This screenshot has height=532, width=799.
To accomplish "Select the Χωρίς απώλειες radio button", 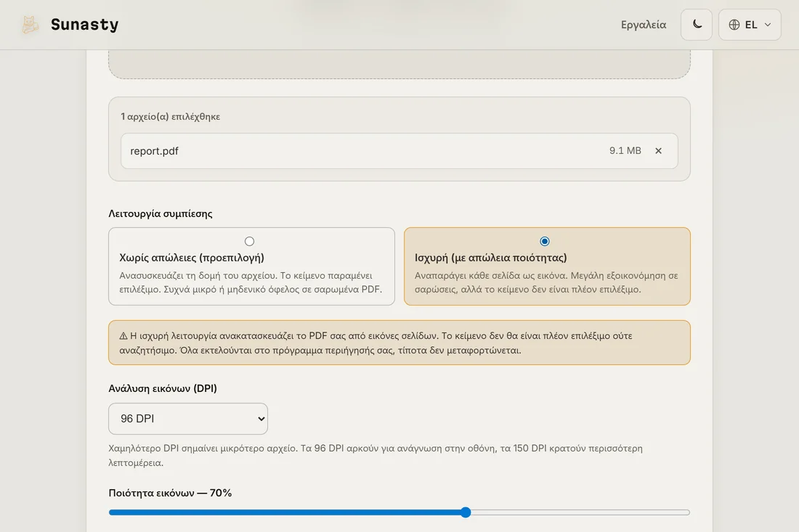I will click(x=249, y=241).
